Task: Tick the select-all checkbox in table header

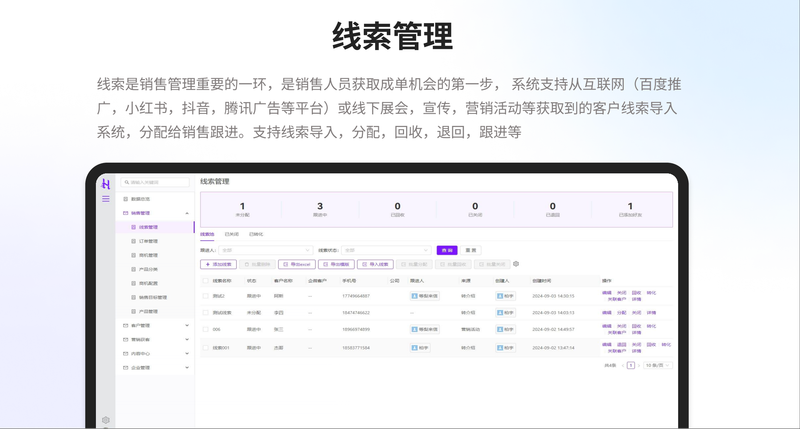Action: coord(206,281)
